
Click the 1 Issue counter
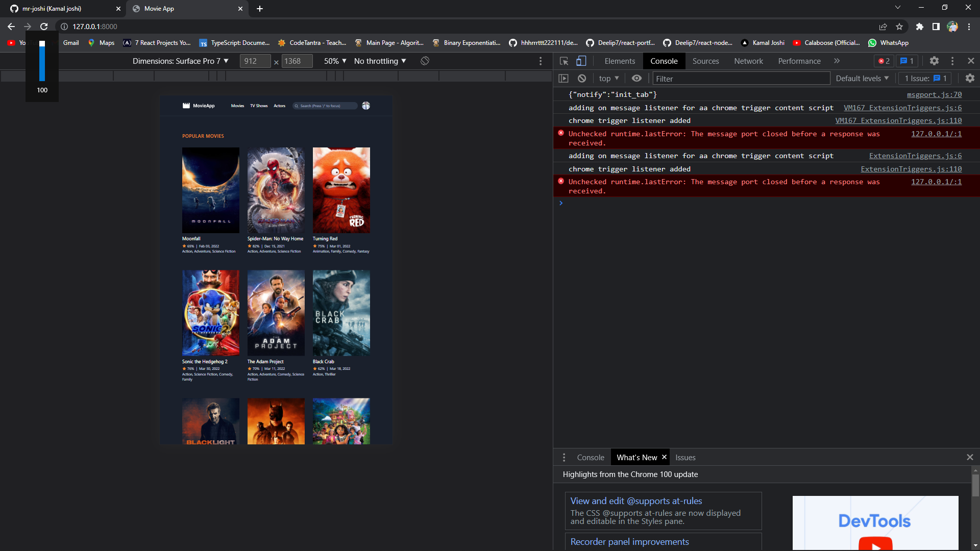(924, 78)
